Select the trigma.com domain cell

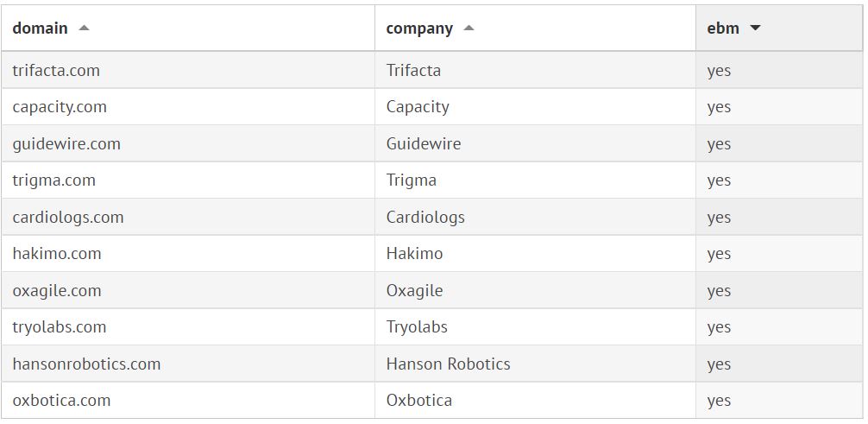[53, 180]
